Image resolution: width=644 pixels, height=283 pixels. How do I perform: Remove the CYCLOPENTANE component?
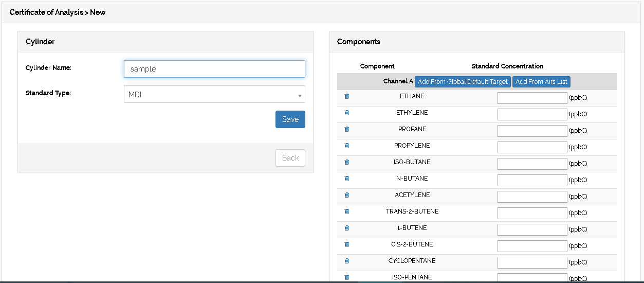click(x=347, y=261)
